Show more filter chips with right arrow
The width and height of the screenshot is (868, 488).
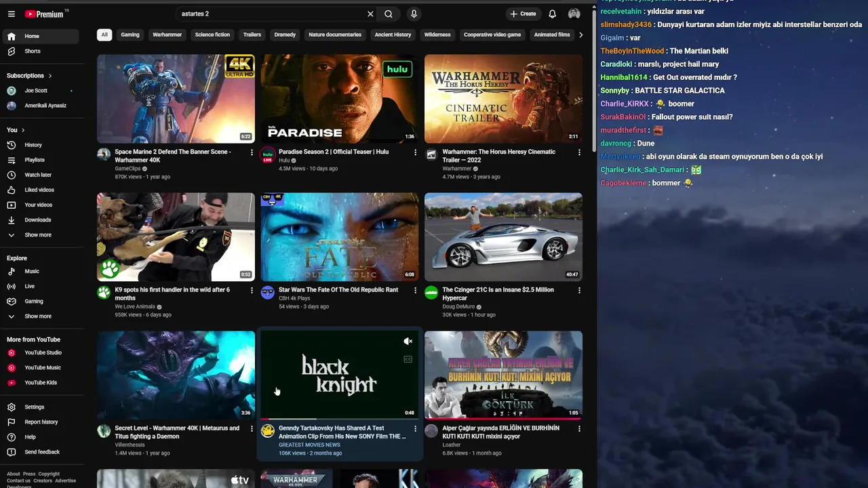pos(580,35)
